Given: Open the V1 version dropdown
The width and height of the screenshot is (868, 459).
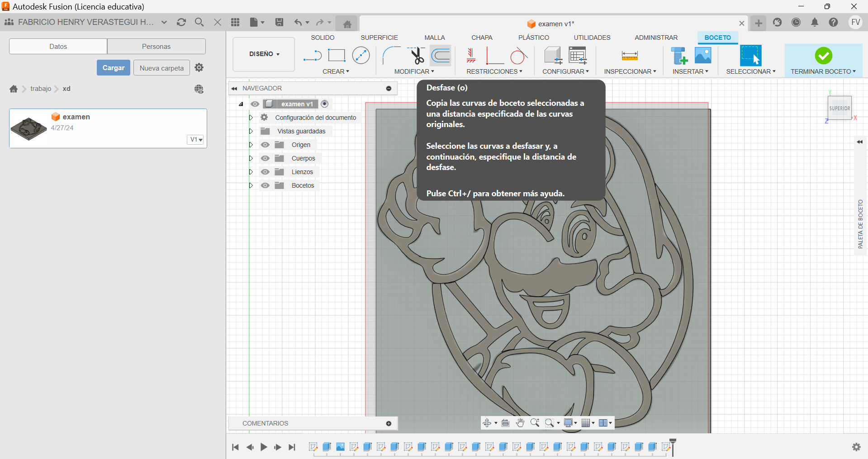Looking at the screenshot, I should 196,140.
